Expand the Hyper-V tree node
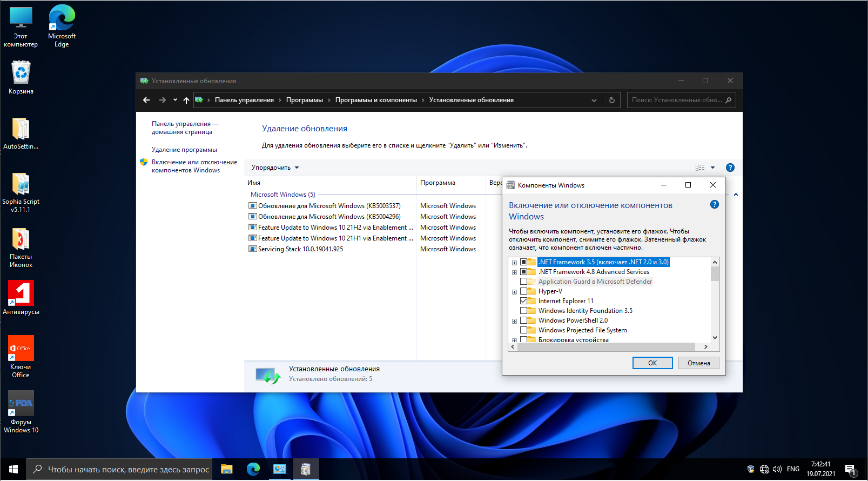 coord(514,292)
